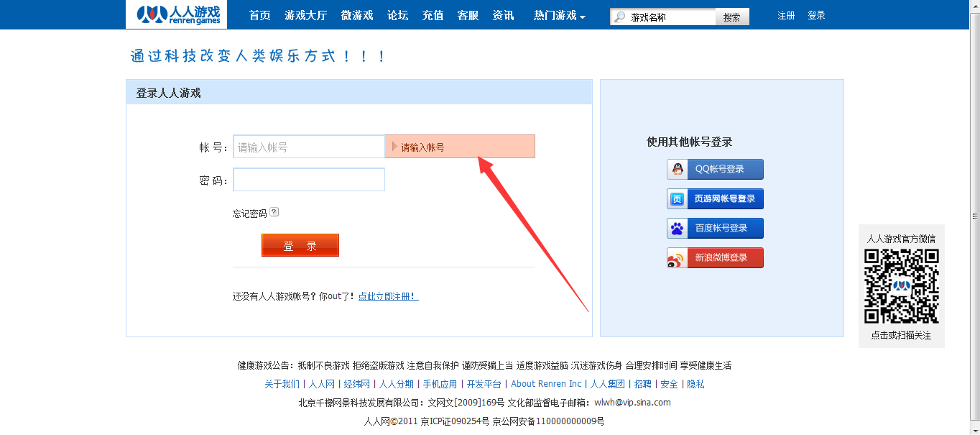Image resolution: width=980 pixels, height=435 pixels.
Task: Click the 点击或扫描关注 caption
Action: [901, 336]
